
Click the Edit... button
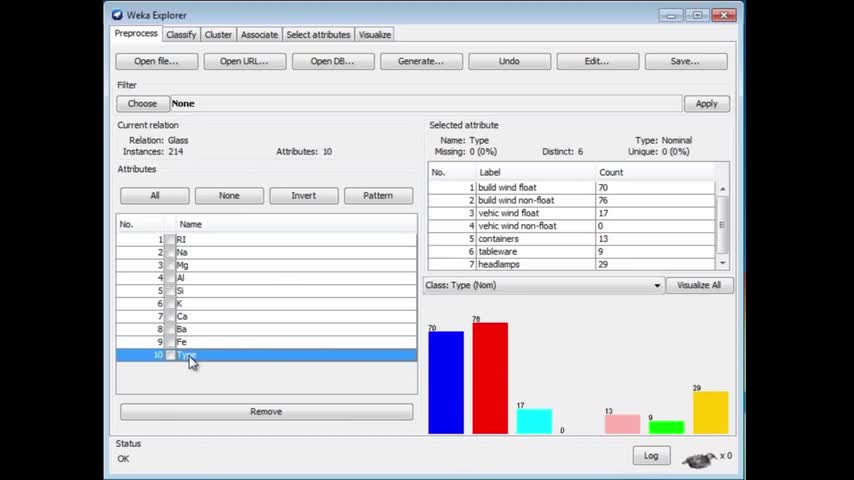597,61
